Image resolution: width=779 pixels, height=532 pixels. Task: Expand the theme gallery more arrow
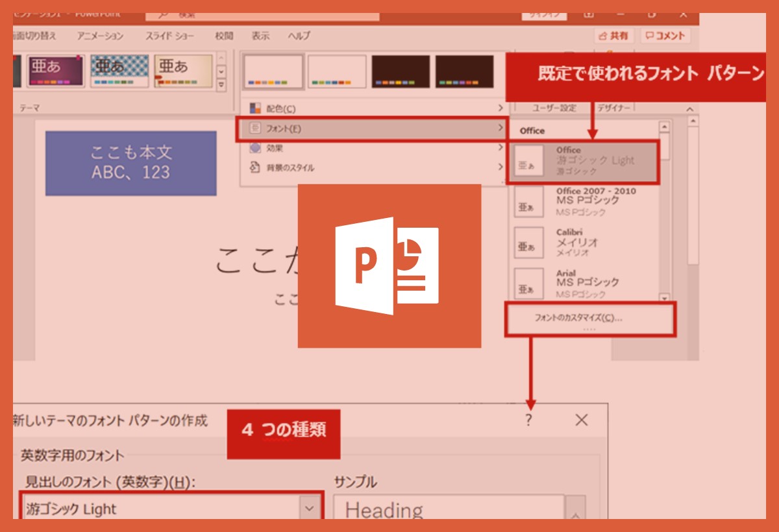coord(222,85)
